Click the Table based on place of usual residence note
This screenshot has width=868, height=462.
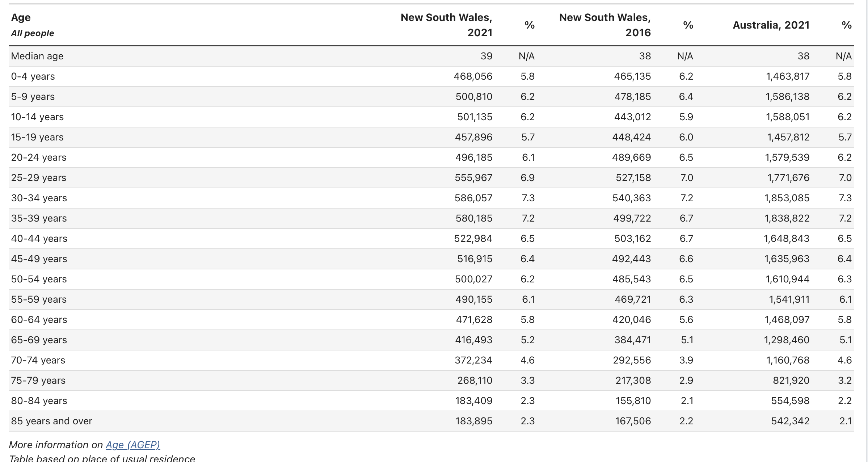coord(102,458)
